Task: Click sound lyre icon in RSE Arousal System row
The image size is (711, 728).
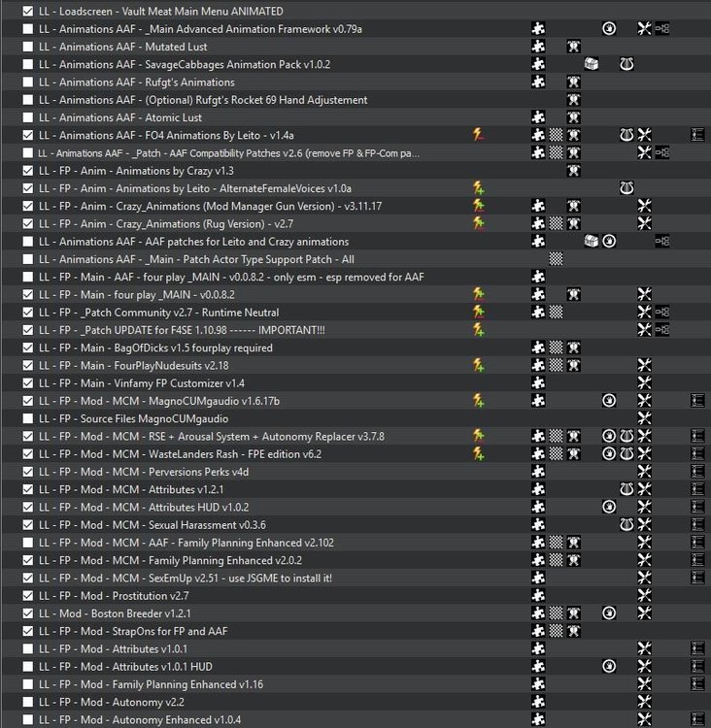Action: coord(626,436)
